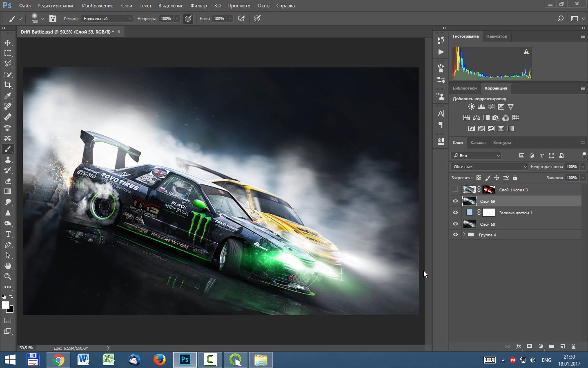The height and width of the screenshot is (368, 588).
Task: Delete the selected layer with trash icon
Action: 574,346
